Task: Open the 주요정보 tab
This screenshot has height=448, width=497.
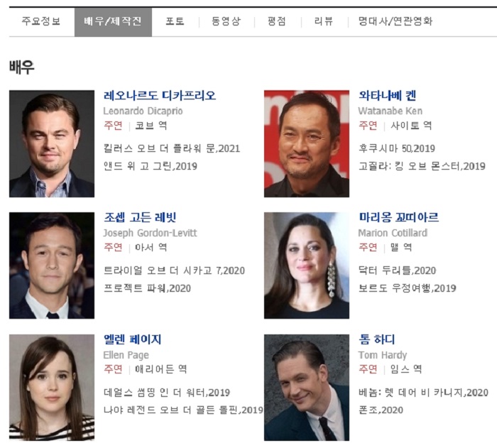Action: [x=41, y=21]
